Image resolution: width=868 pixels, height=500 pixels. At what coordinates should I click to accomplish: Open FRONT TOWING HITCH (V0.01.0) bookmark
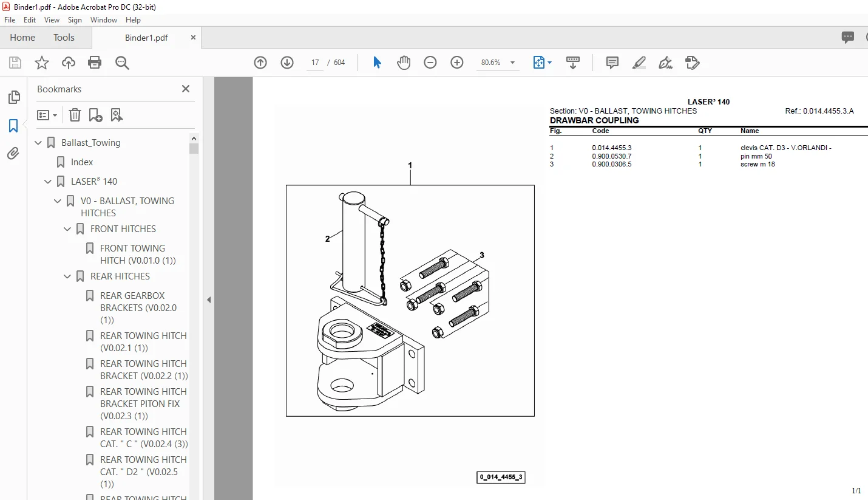tap(138, 255)
